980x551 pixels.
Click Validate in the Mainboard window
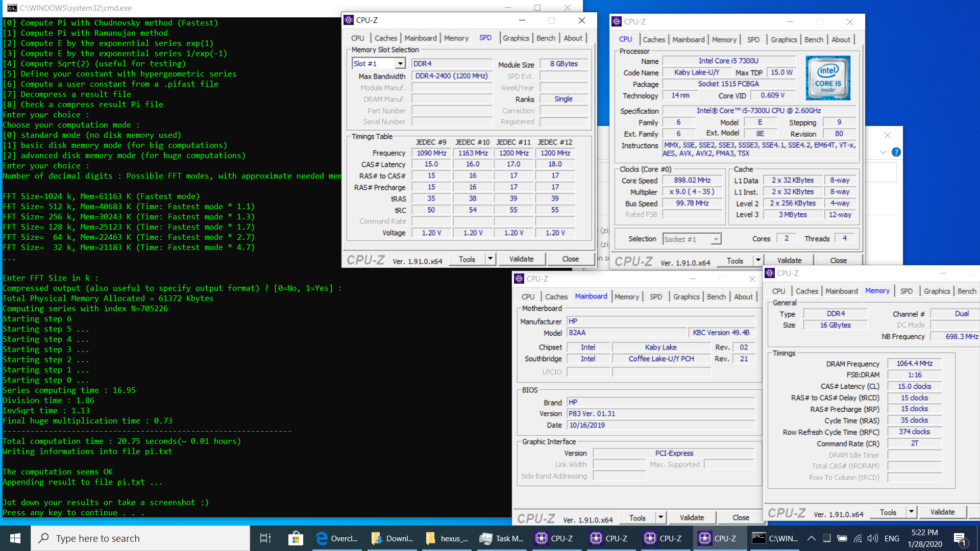click(692, 518)
